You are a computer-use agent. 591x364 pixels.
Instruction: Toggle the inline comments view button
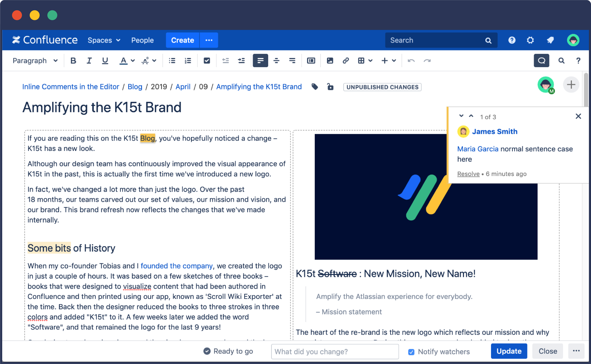541,61
